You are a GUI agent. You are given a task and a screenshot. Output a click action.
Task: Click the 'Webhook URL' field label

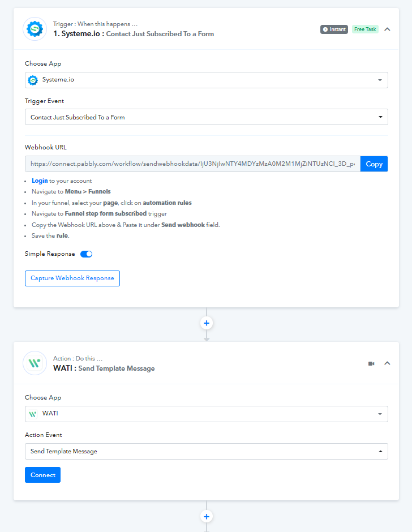point(46,147)
